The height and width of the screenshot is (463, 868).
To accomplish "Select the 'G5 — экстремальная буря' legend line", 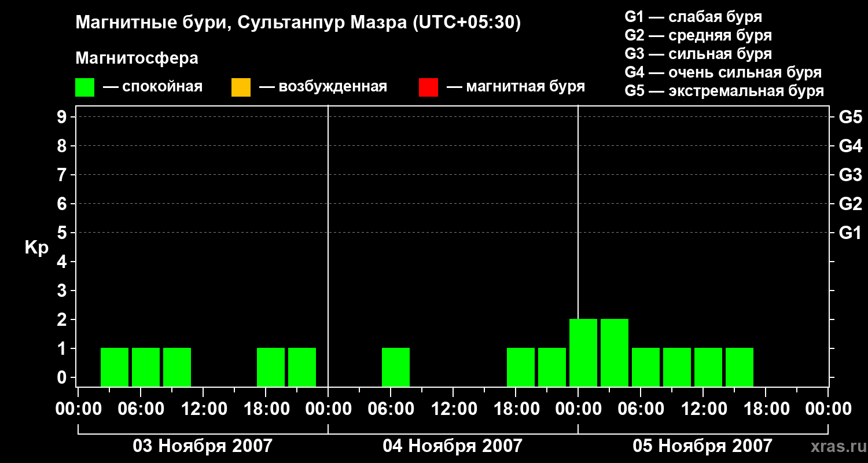I will click(724, 91).
